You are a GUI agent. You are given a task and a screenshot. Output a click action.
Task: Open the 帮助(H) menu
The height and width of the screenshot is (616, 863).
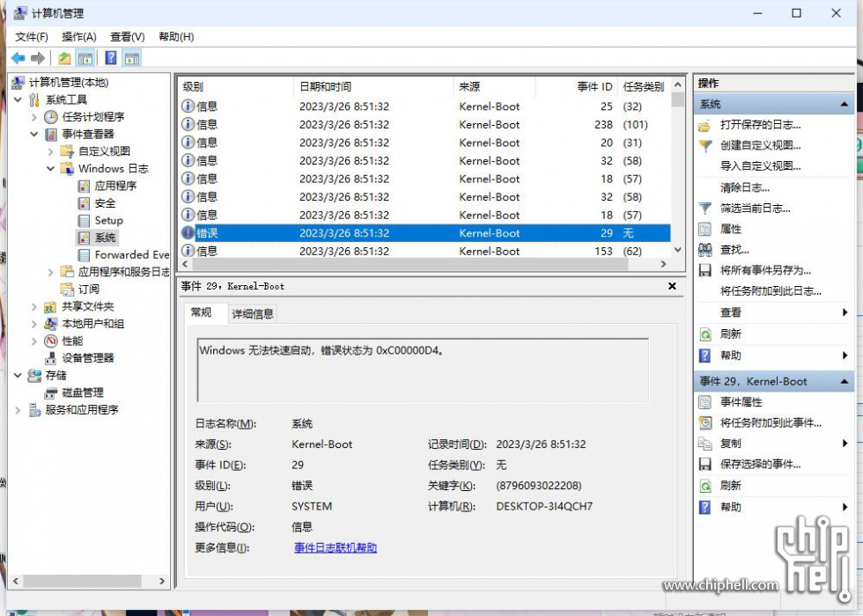[176, 37]
